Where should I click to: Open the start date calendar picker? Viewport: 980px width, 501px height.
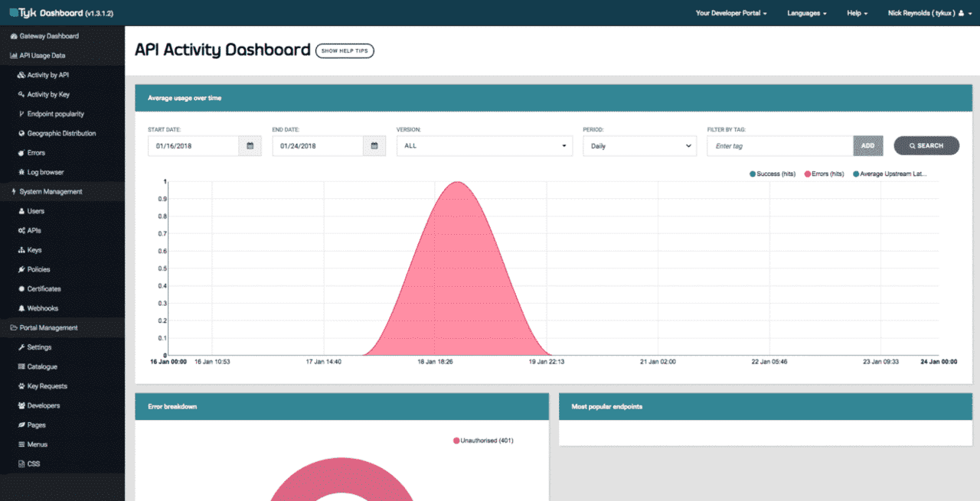(250, 145)
